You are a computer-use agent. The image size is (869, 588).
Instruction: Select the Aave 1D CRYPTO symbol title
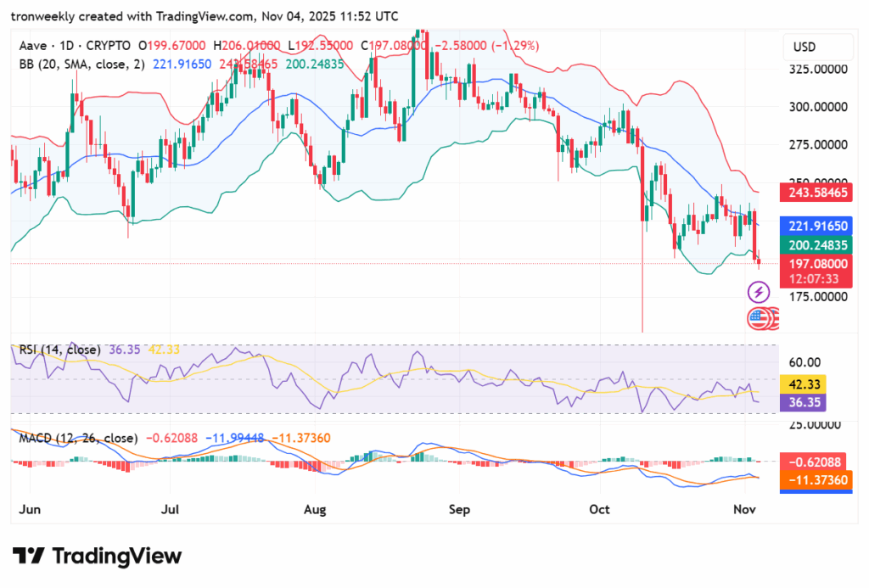75,44
